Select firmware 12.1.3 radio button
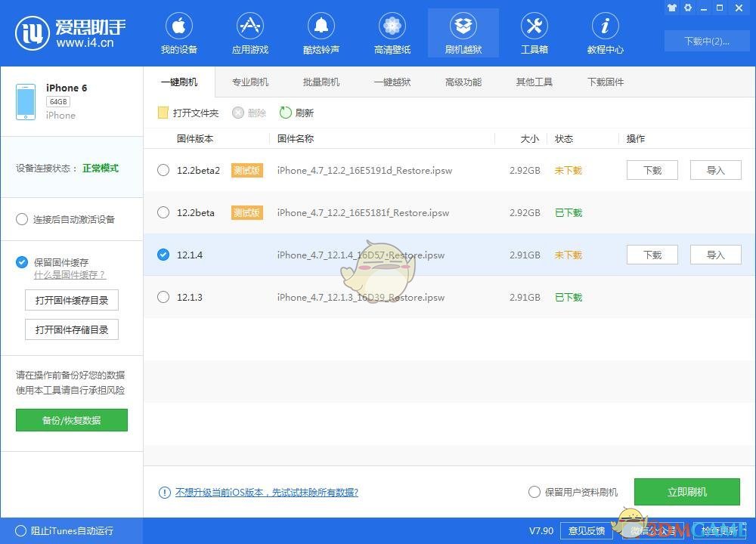This screenshot has width=756, height=544. (163, 298)
